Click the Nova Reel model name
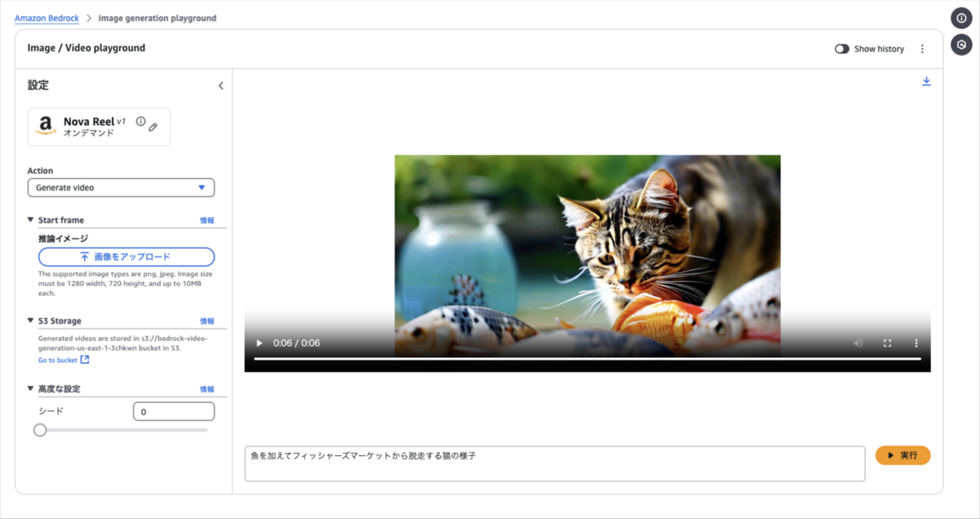This screenshot has width=980, height=519. [89, 122]
